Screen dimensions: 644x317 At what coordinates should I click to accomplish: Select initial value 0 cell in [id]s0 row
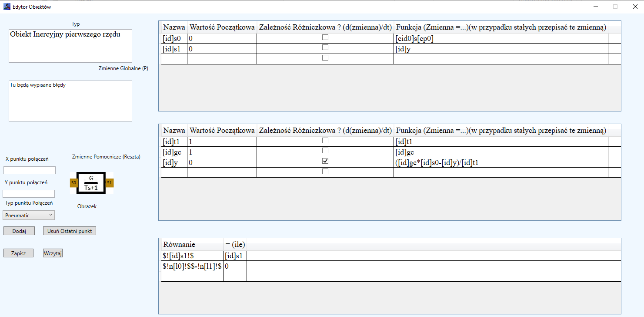(222, 38)
